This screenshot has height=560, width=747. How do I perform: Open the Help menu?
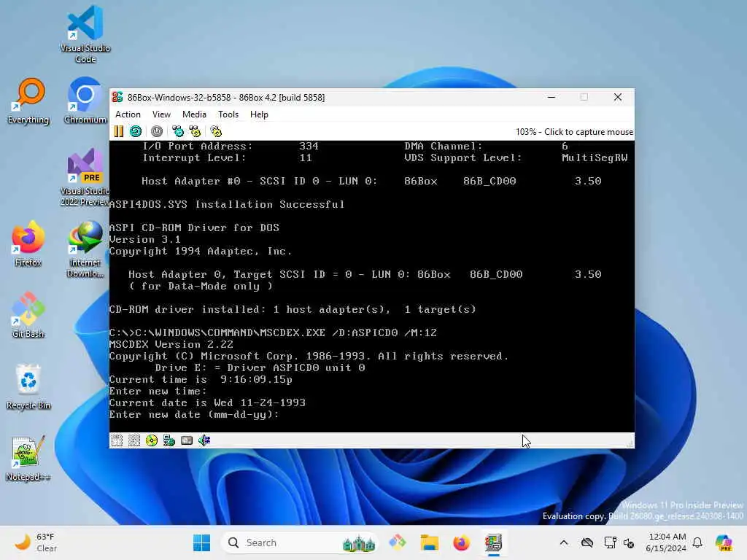coord(259,114)
